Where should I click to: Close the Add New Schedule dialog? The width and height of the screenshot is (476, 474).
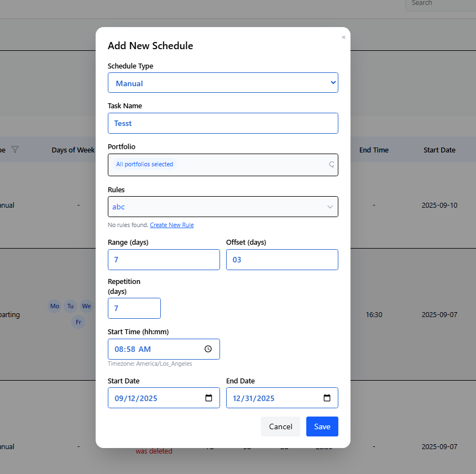coord(343,38)
